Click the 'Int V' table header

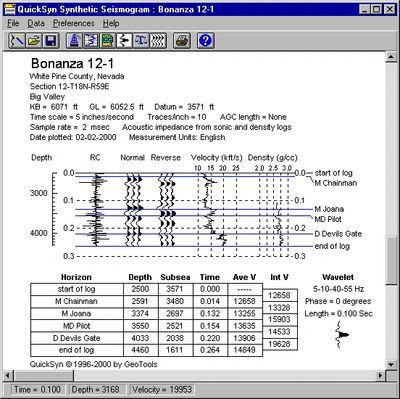279,277
